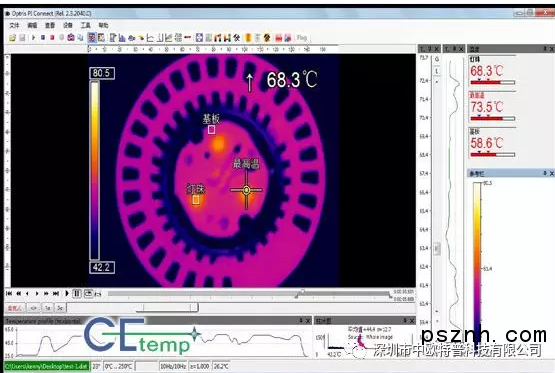Click the pin on the reference bar panel
This screenshot has width=555, height=373.
tap(545, 173)
